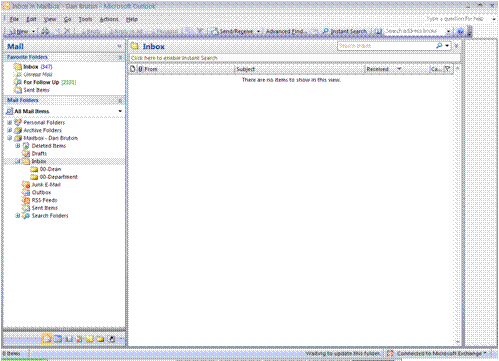Open the Notes view from navigation icons
This screenshot has height=361, width=499.
(x=90, y=339)
